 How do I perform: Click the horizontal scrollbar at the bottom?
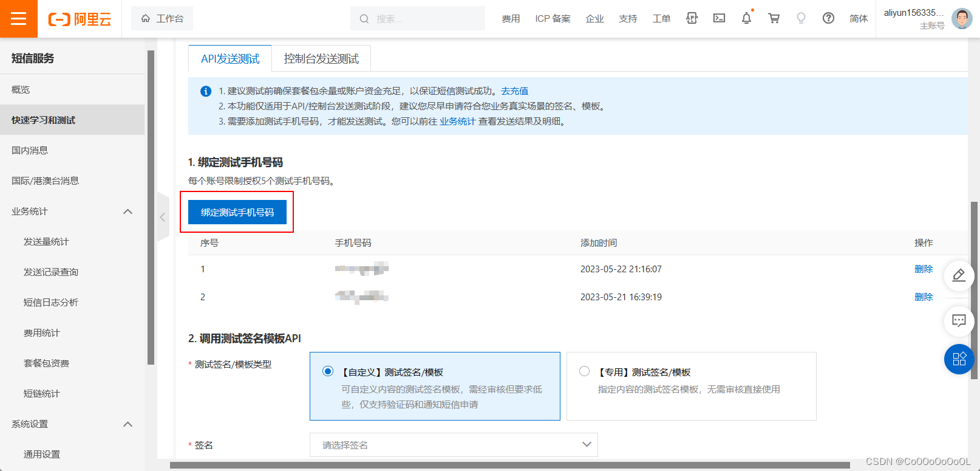[x=510, y=466]
